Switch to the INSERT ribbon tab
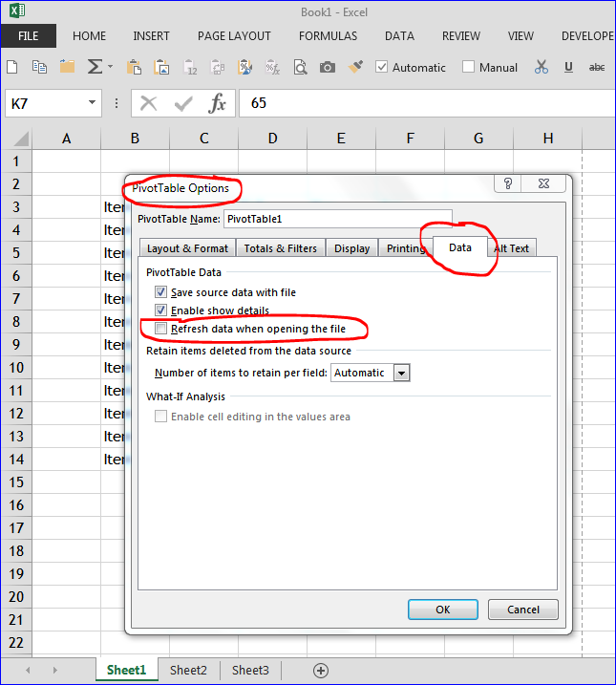The image size is (616, 685). (151, 35)
